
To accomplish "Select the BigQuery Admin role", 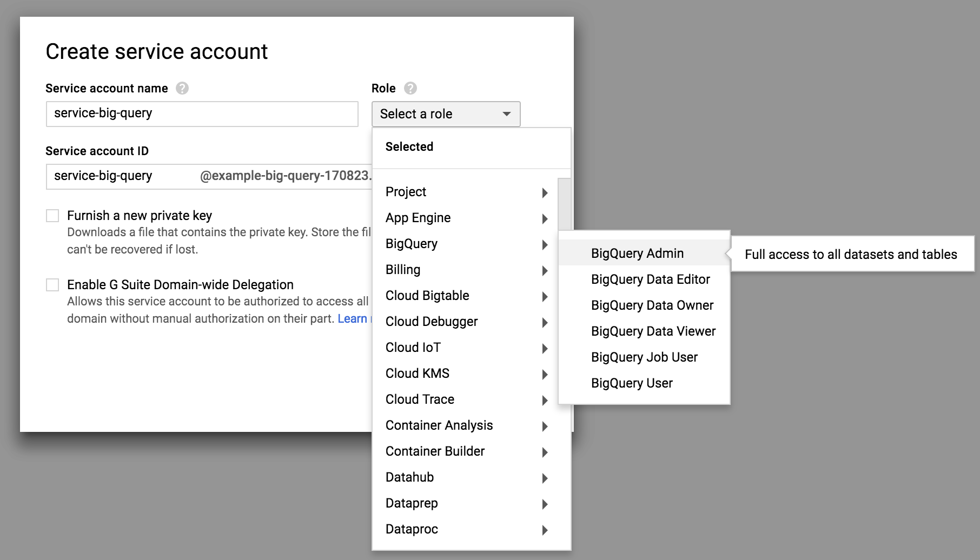I will (x=644, y=253).
